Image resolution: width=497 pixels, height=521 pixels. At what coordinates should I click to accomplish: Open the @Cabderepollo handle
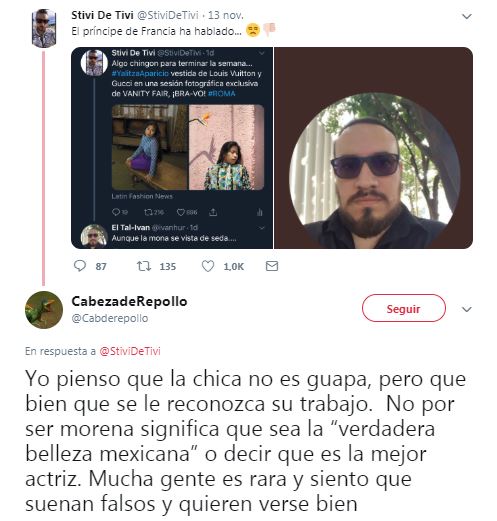pyautogui.click(x=110, y=318)
